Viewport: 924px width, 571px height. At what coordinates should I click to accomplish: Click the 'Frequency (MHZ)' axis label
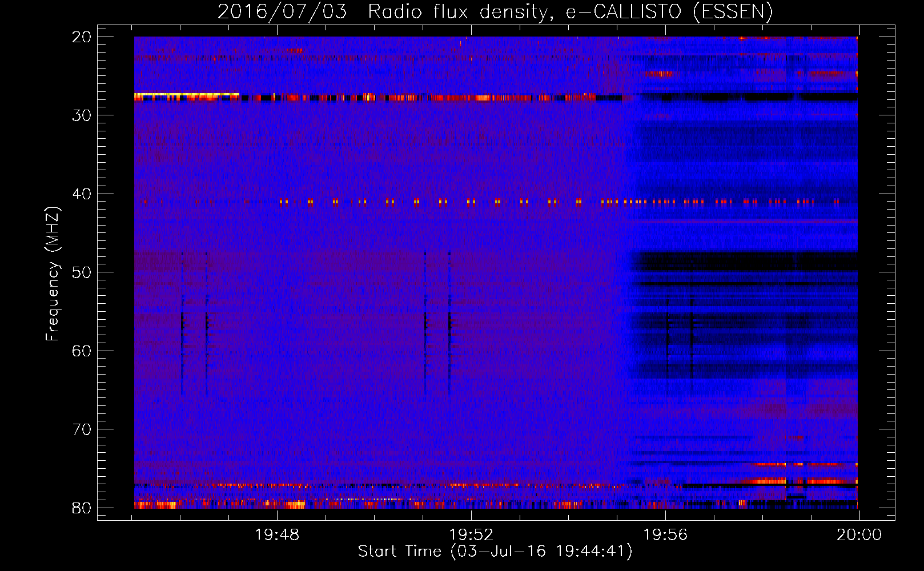pos(53,274)
